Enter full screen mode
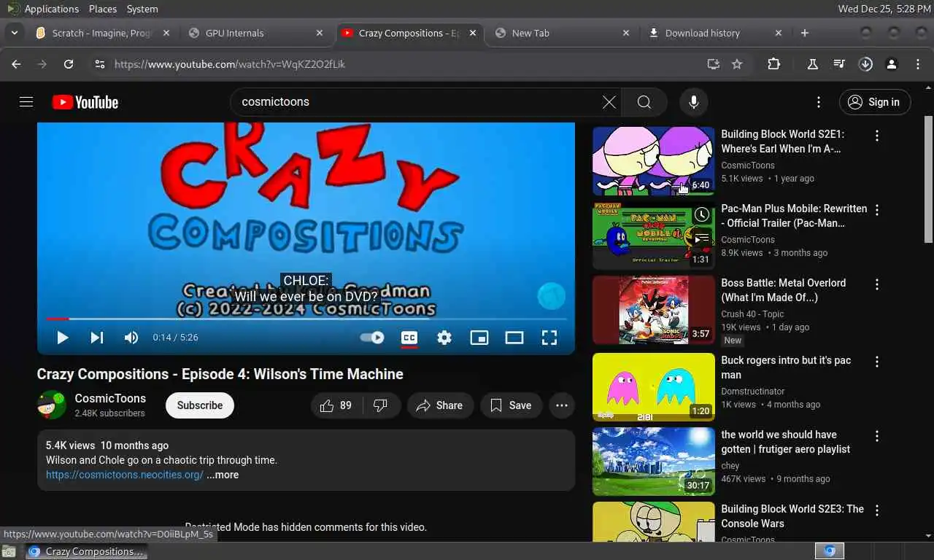 pos(549,338)
